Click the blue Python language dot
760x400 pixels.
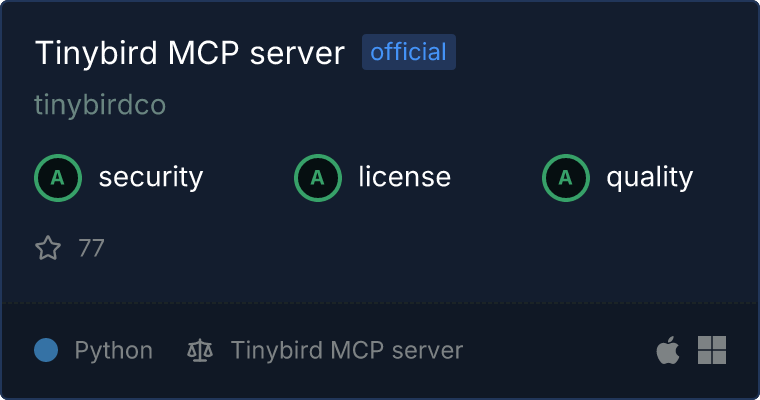coord(46,350)
